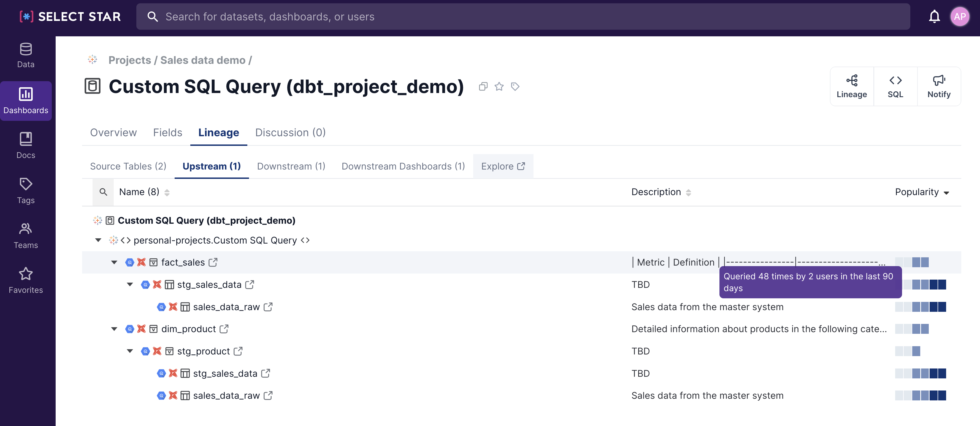Screen dimensions: 980x426
Task: Switch to the Overview tab
Action: pos(113,132)
